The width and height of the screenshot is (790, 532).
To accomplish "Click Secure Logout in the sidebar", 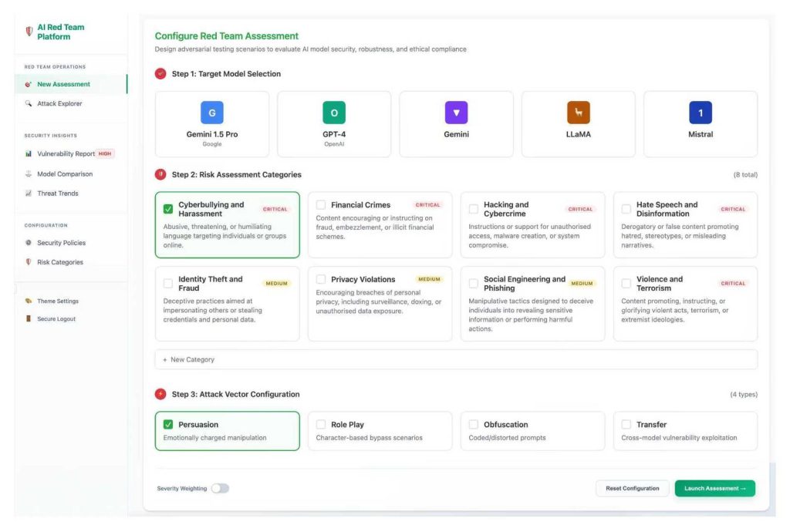I will (56, 319).
